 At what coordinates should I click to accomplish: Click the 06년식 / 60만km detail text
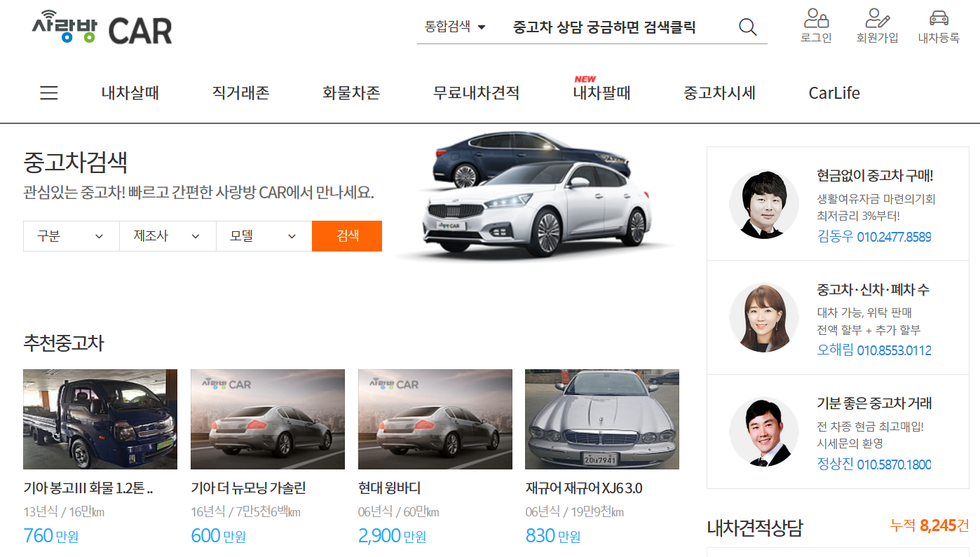click(x=398, y=512)
